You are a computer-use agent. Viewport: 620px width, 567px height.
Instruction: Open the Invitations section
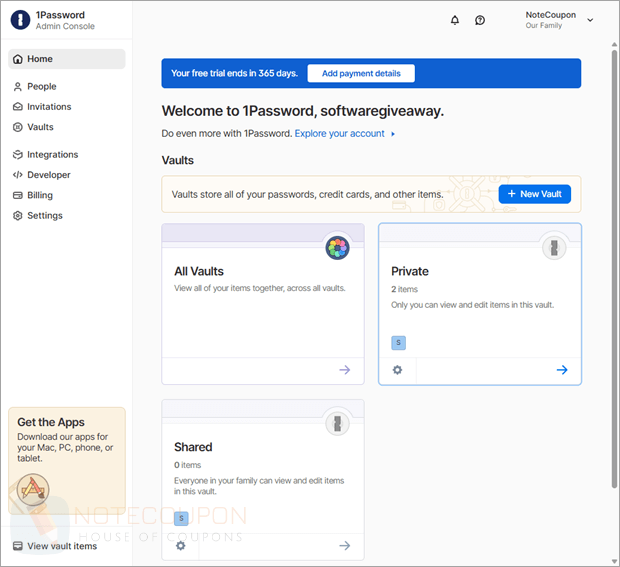pyautogui.click(x=42, y=107)
